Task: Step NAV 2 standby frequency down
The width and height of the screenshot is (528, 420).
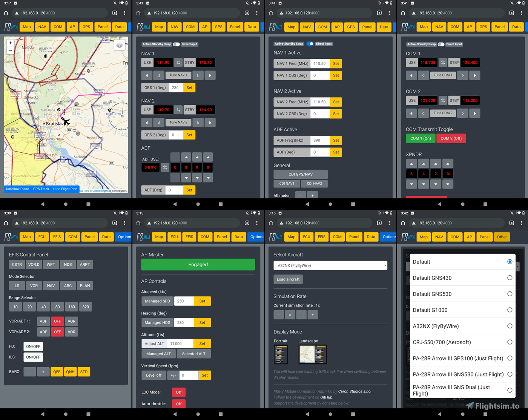Action: [x=147, y=122]
